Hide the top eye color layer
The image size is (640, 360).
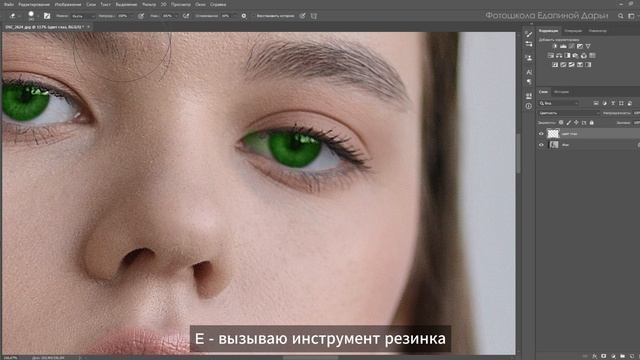pyautogui.click(x=542, y=133)
